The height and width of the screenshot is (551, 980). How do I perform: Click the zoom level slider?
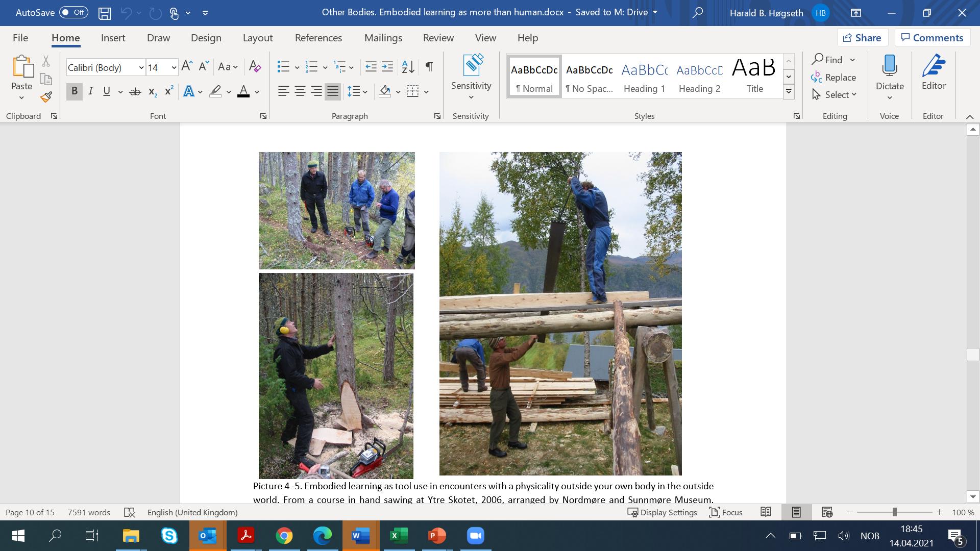894,512
